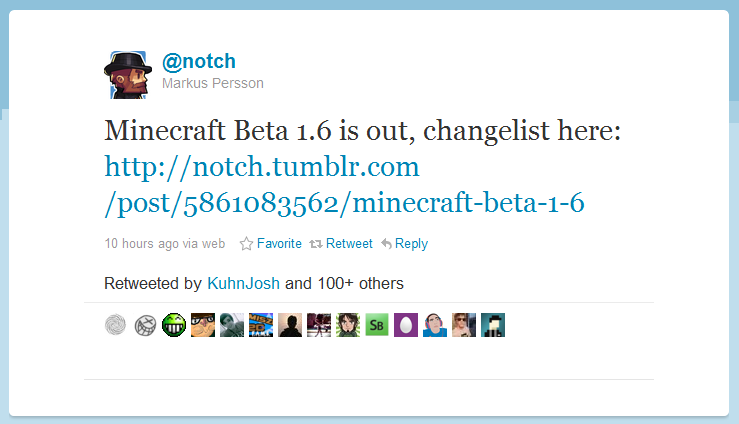
Task: Click the purple egg default avatar
Action: point(406,325)
